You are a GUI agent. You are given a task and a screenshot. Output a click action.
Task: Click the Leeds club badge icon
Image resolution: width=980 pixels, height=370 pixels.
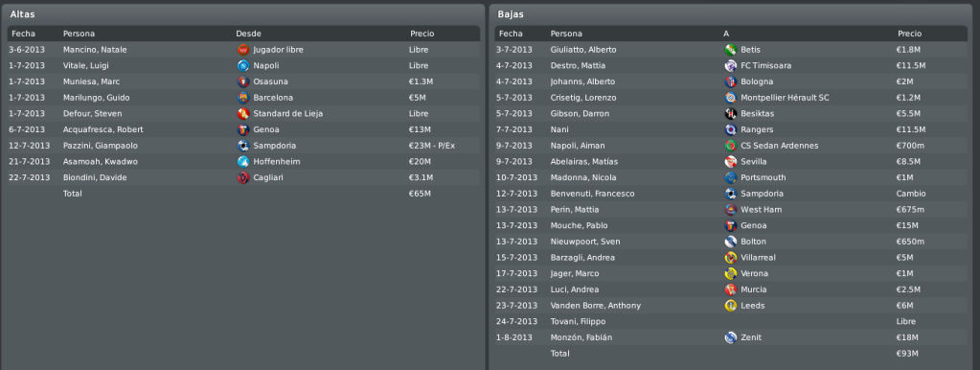point(731,306)
